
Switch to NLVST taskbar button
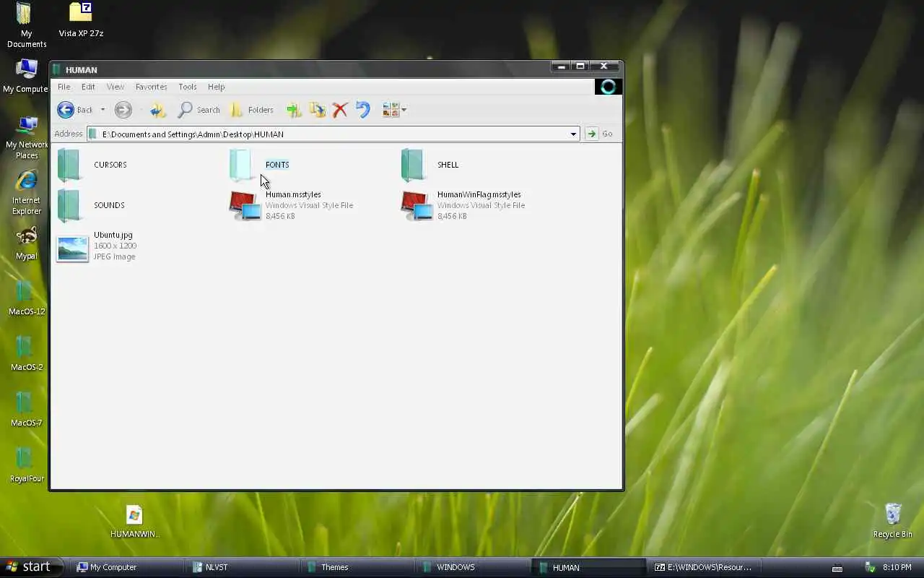(x=240, y=567)
